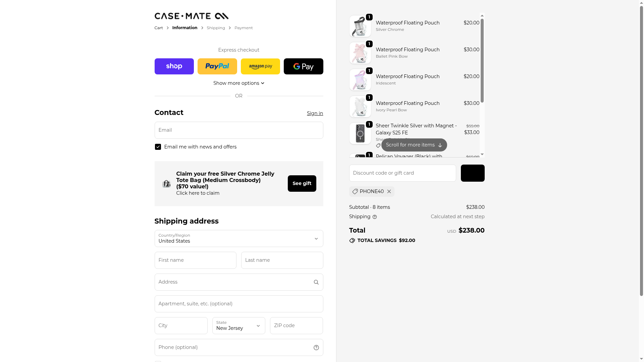Screen dimensions: 644x362
Task: Check out with Google Pay
Action: [303, 66]
